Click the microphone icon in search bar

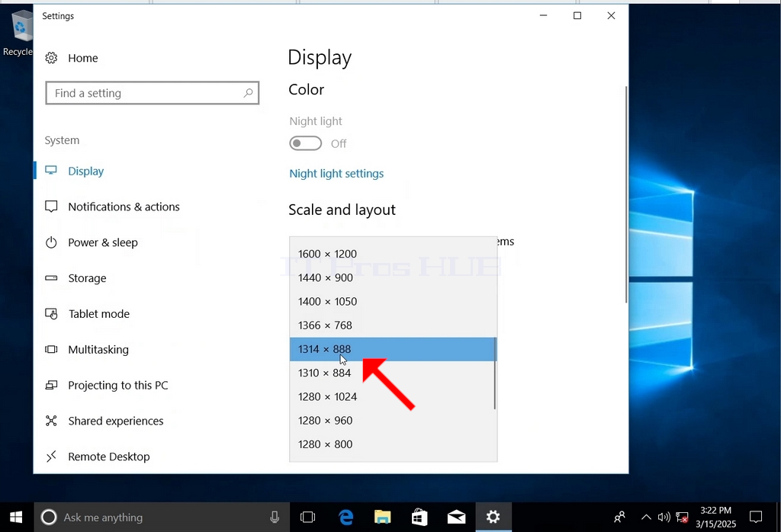(275, 518)
